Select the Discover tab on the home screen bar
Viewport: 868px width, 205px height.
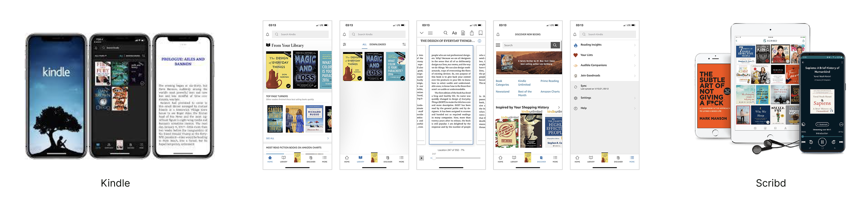click(x=311, y=159)
